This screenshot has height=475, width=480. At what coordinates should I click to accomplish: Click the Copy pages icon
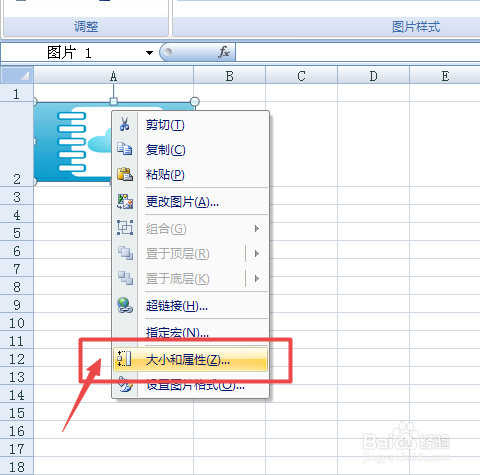(125, 149)
